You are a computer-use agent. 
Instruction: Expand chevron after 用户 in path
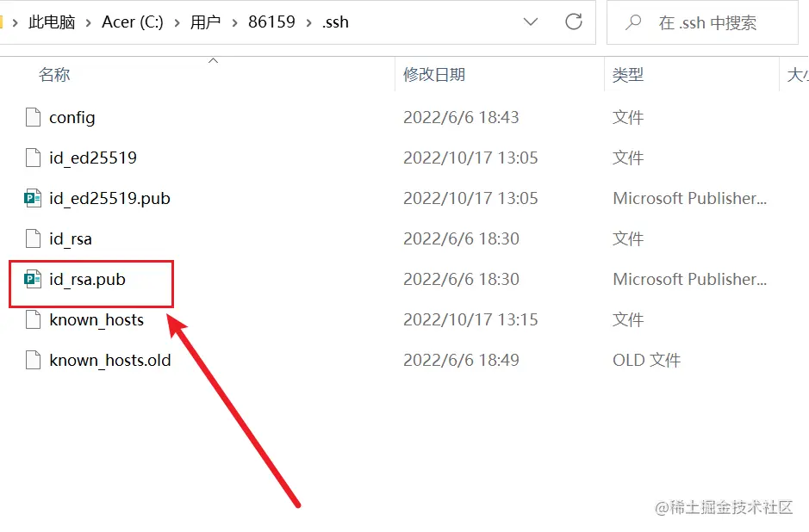pos(234,22)
